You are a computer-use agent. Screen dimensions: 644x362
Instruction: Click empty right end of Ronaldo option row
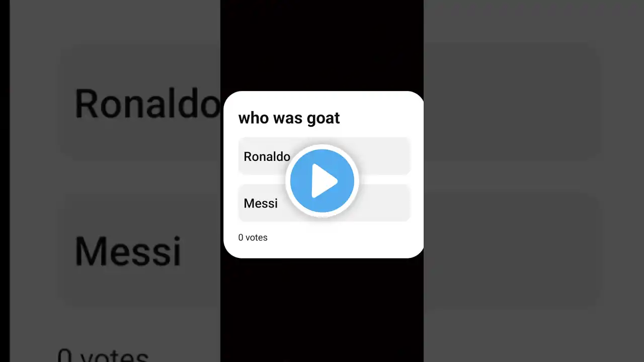(385, 156)
